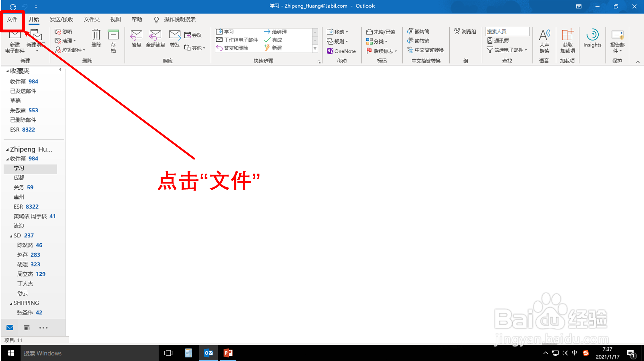Collapse the ribbon with the chevron button
This screenshot has width=644, height=361.
pos(638,61)
